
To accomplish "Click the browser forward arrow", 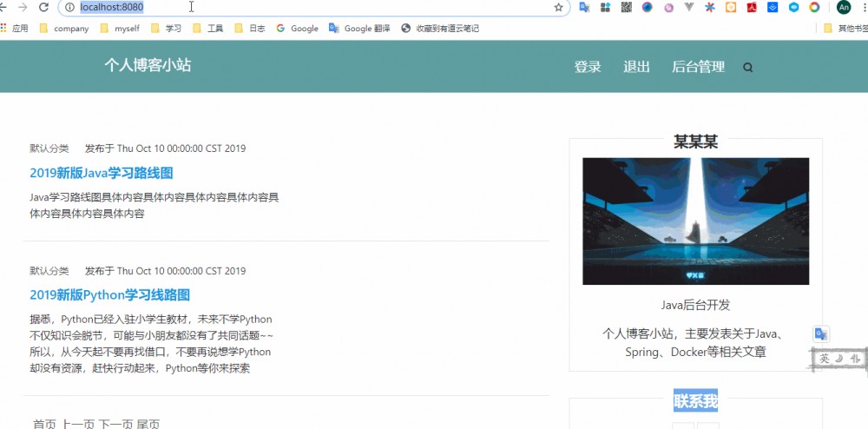I will [x=23, y=7].
